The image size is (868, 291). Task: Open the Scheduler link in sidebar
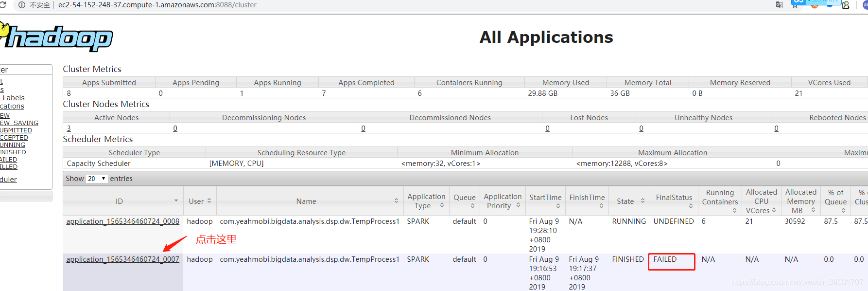point(8,180)
